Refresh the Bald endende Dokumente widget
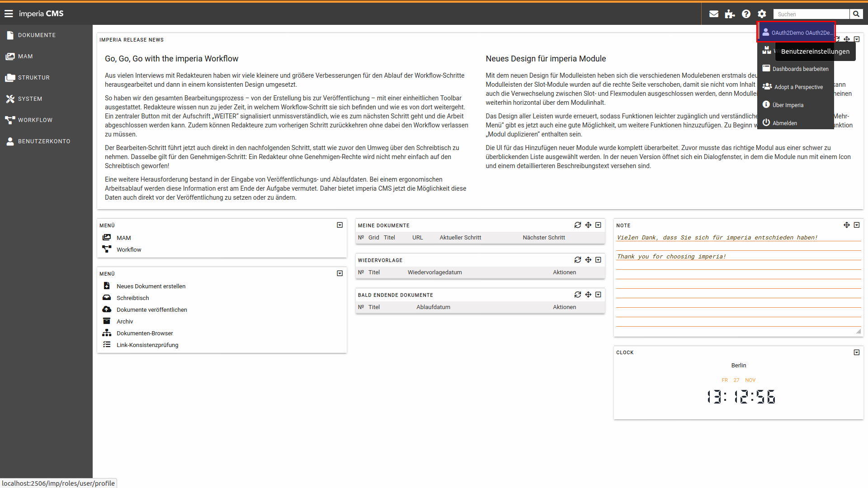This screenshot has height=488, width=868. click(578, 295)
